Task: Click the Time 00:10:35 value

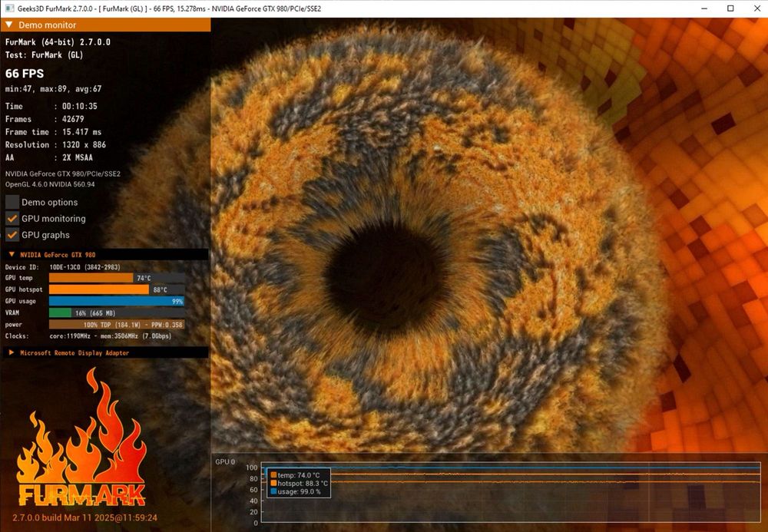Action: 79,106
